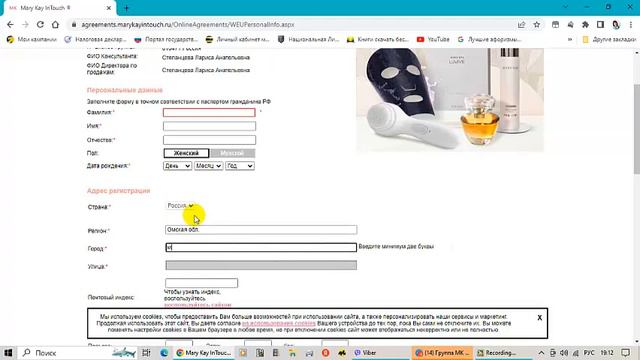The image size is (640, 360).
Task: Open the notifications action center icon
Action: pyautogui.click(x=626, y=353)
